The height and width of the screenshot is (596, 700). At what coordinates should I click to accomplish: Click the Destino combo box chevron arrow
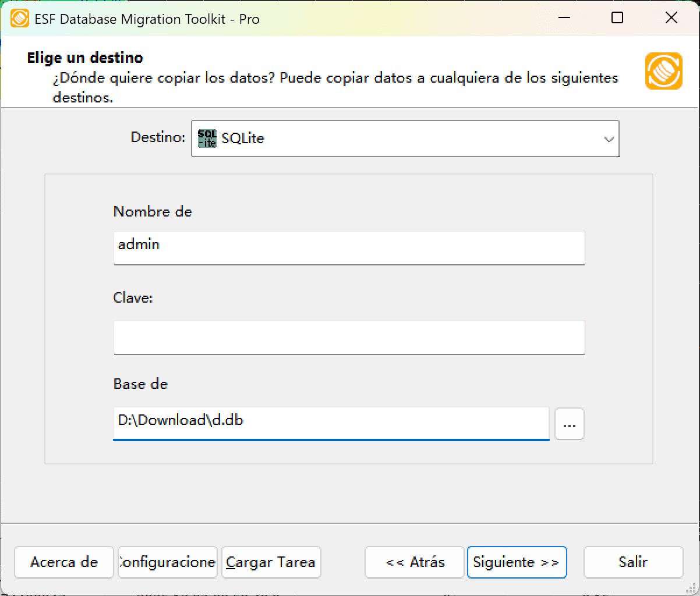point(609,139)
